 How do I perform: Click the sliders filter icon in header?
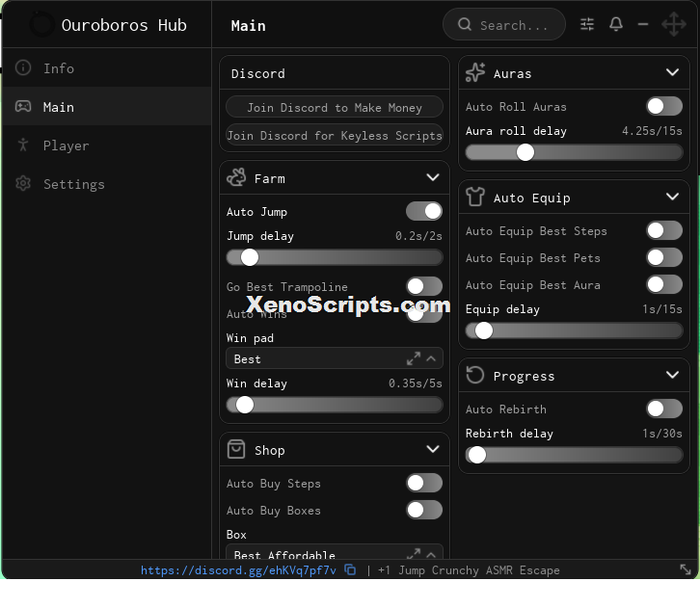click(586, 24)
